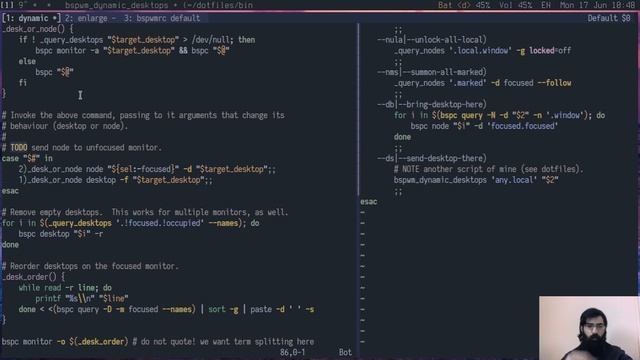Select the tmux window '1: dynamic'
Image resolution: width=640 pixels, height=360 pixels.
coord(31,18)
